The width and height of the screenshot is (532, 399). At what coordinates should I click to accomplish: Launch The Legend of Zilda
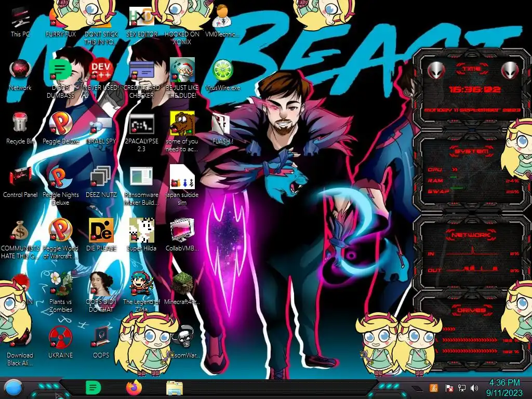[x=141, y=293]
